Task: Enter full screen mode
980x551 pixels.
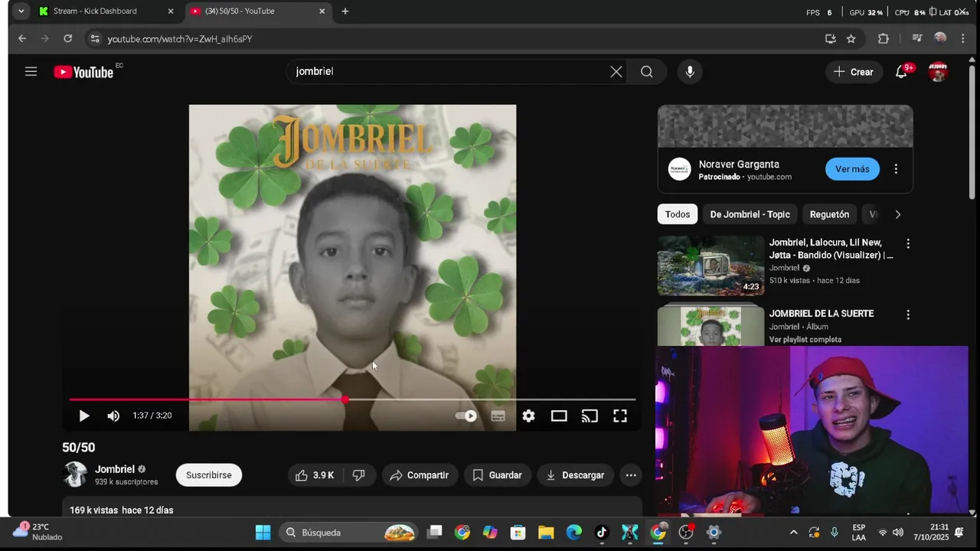Action: pos(620,416)
